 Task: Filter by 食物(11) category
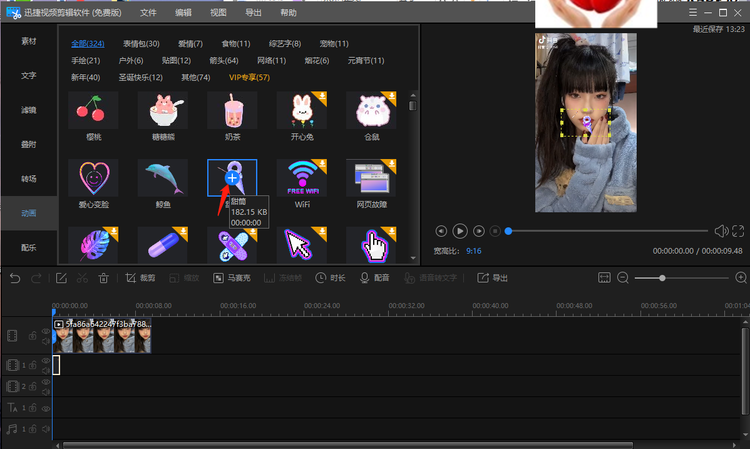236,44
